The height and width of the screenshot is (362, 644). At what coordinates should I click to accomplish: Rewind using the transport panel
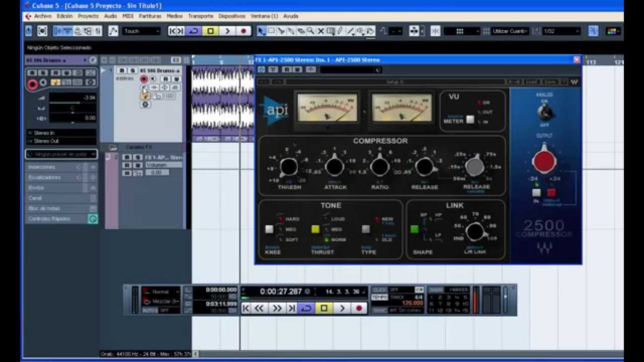click(259, 308)
